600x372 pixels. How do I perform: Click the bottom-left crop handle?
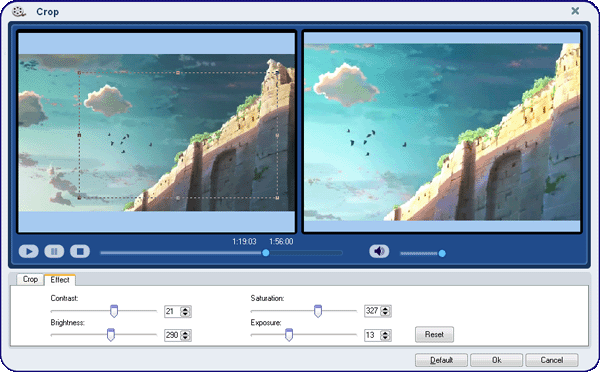tap(79, 198)
